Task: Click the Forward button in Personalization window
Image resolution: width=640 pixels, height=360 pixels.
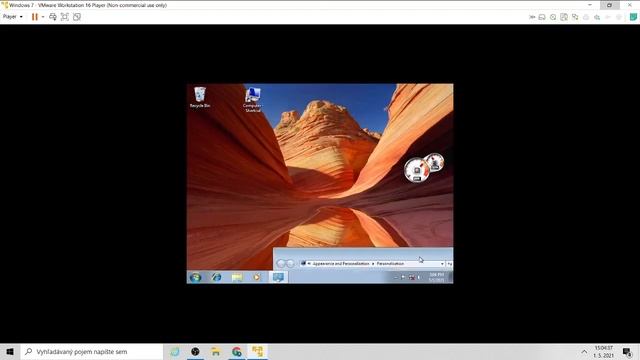Action: click(290, 264)
